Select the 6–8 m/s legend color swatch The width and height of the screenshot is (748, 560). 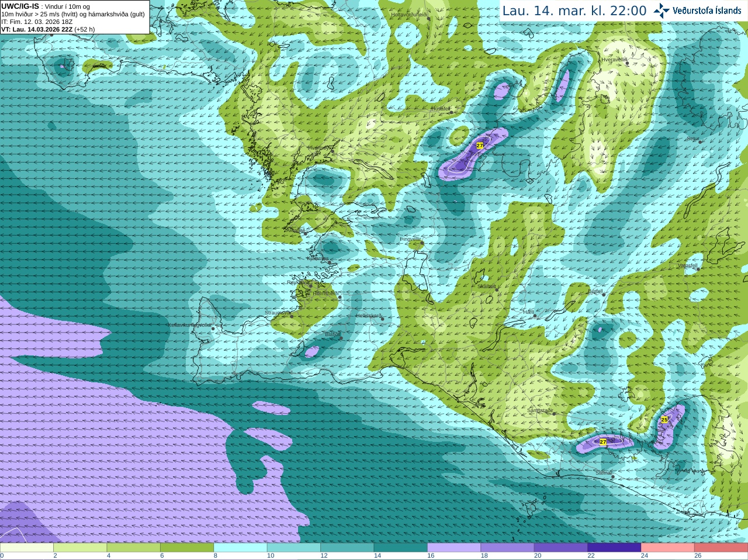(x=187, y=548)
